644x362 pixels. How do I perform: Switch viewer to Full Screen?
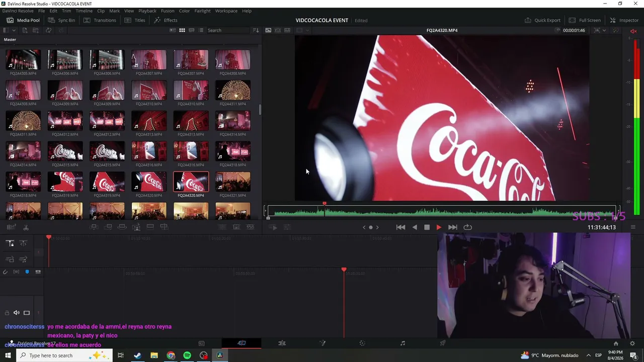point(585,20)
